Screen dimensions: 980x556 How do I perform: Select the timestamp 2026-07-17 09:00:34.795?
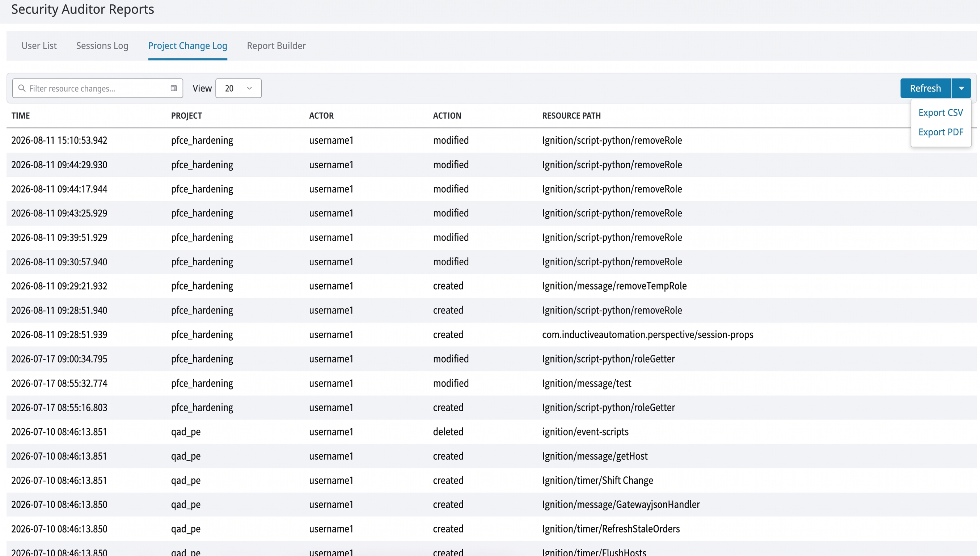(59, 359)
